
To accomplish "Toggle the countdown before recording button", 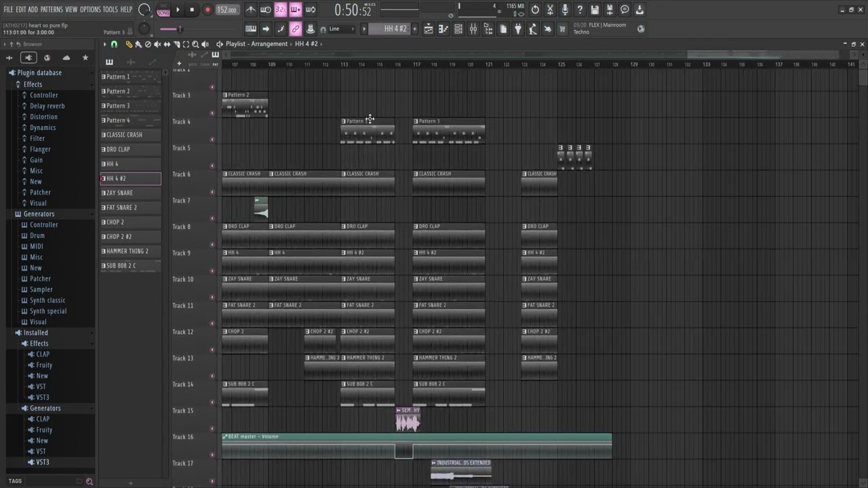I will (x=280, y=9).
